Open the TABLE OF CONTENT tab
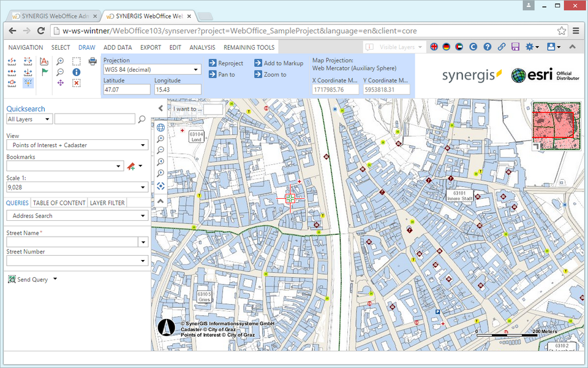The image size is (588, 368). tap(59, 202)
